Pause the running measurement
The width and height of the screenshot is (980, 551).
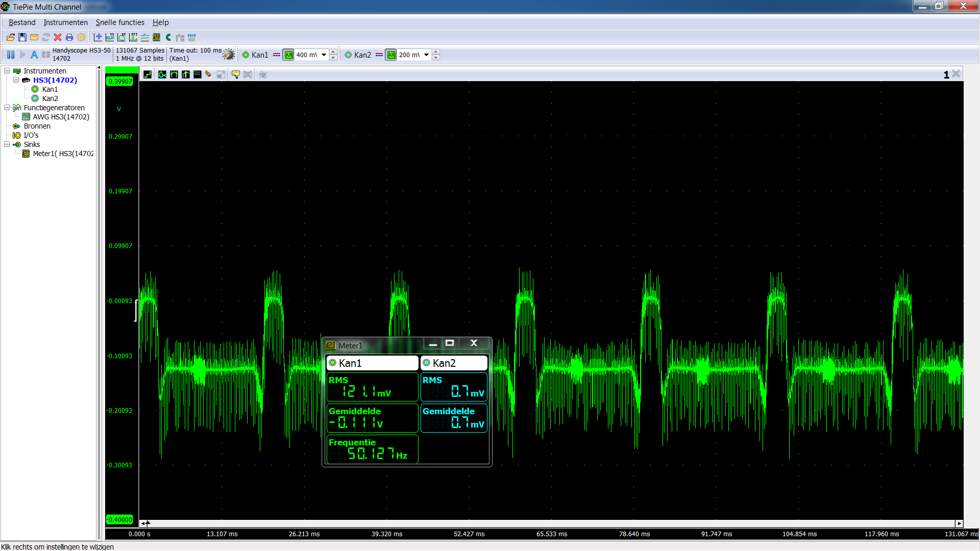[x=11, y=55]
